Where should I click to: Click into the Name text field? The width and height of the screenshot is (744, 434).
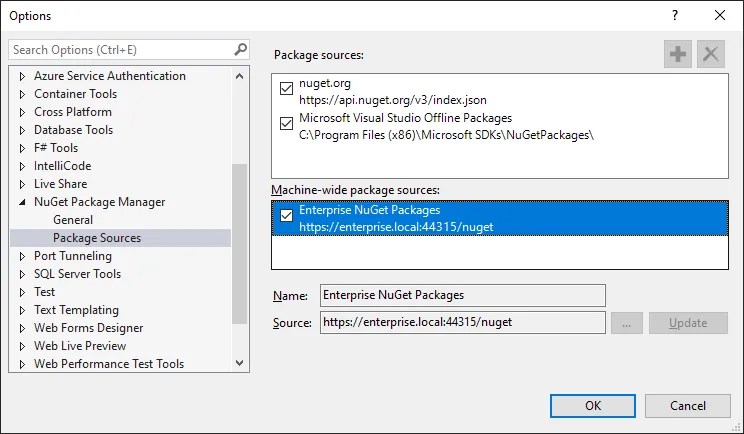coord(462,295)
